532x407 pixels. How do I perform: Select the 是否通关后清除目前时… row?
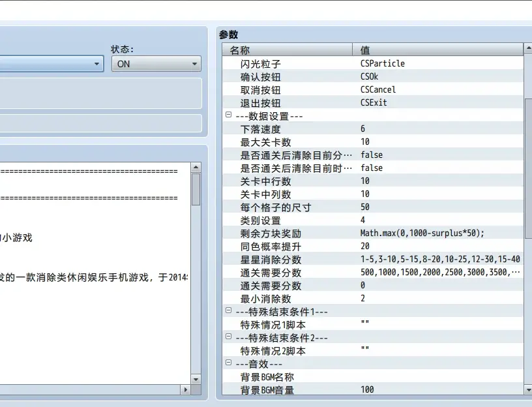[373, 168]
